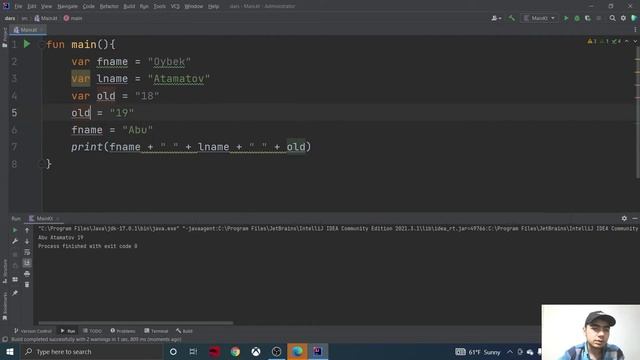The width and height of the screenshot is (640, 360).
Task: Open Google Chrome from the taskbar
Action: [235, 351]
